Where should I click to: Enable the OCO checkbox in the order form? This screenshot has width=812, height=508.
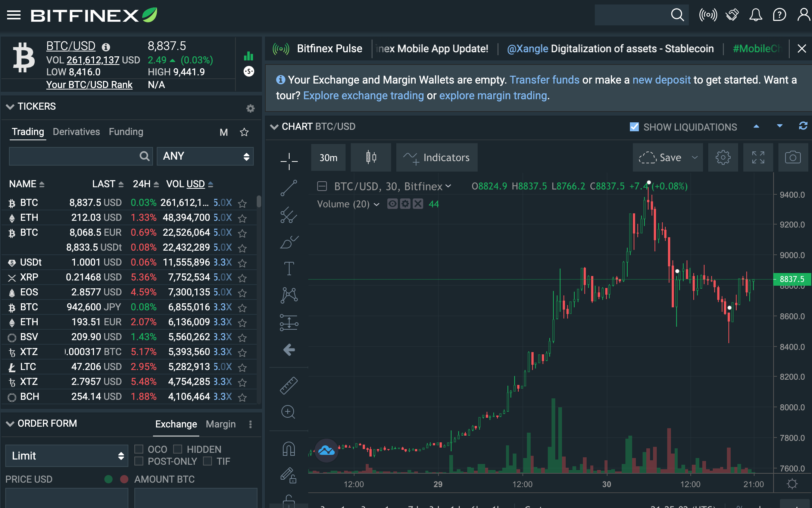point(140,449)
